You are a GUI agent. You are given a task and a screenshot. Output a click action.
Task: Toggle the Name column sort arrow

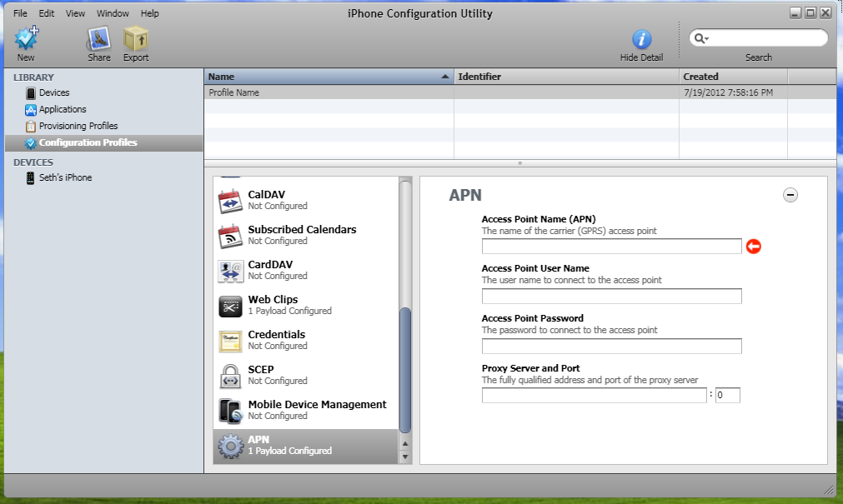point(444,77)
